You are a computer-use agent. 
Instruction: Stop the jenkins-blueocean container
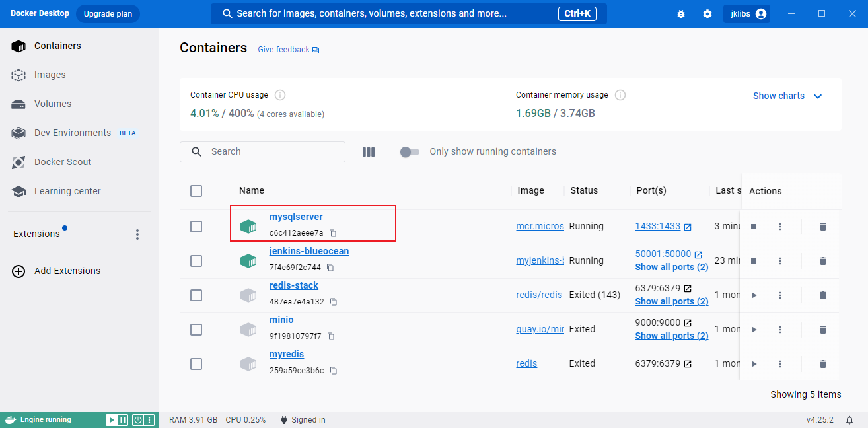click(754, 261)
